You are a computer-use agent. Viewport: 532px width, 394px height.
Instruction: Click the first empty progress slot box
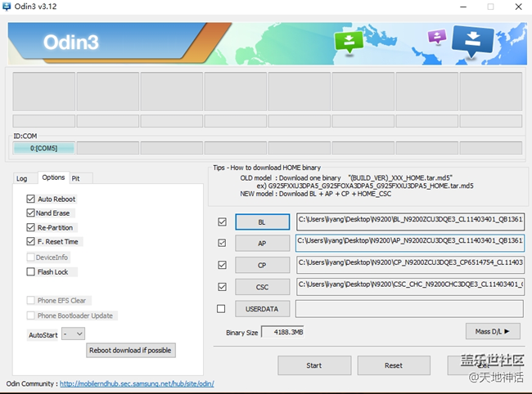coord(44,92)
